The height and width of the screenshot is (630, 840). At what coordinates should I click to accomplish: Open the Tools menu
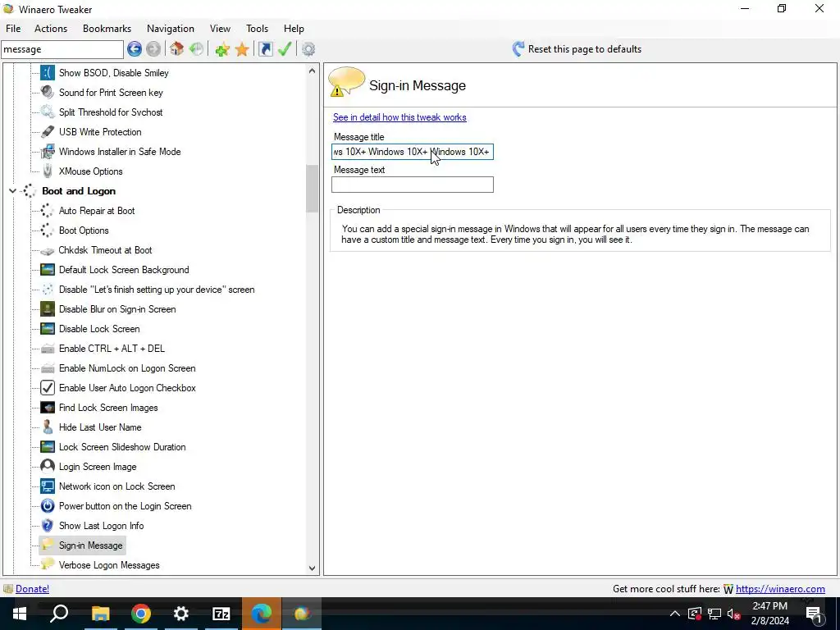(x=257, y=29)
